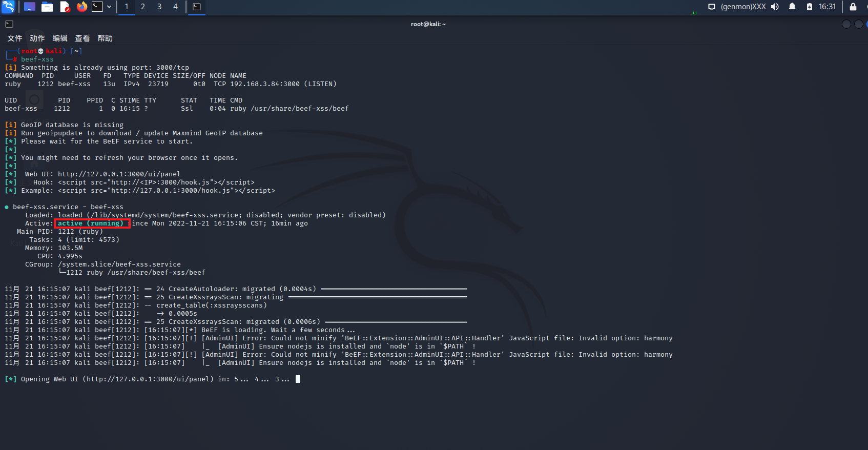Lock the screen with the padlock icon

coord(853,7)
